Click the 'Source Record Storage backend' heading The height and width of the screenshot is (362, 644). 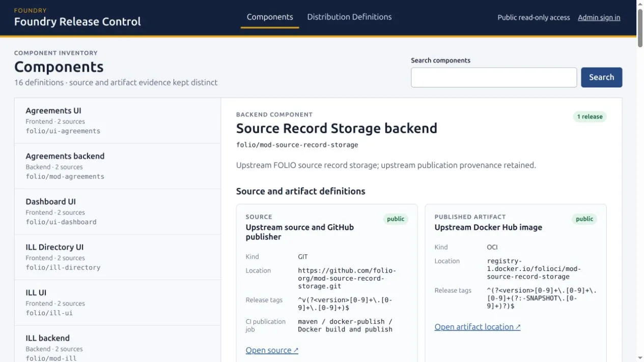coord(337,128)
